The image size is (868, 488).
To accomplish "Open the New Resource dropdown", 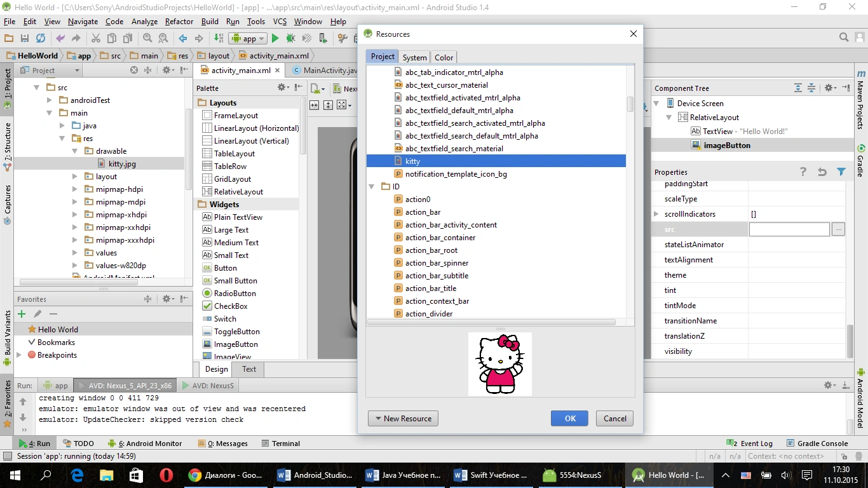I will tap(403, 418).
